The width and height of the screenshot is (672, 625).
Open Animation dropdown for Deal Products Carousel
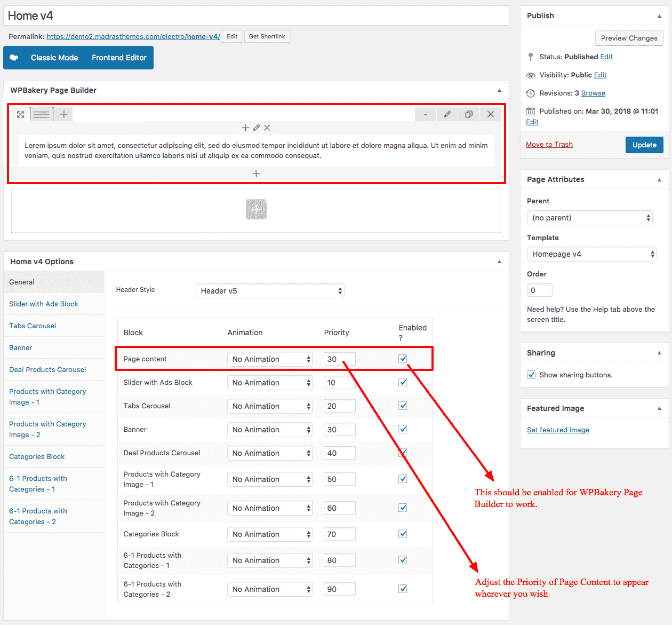point(270,453)
